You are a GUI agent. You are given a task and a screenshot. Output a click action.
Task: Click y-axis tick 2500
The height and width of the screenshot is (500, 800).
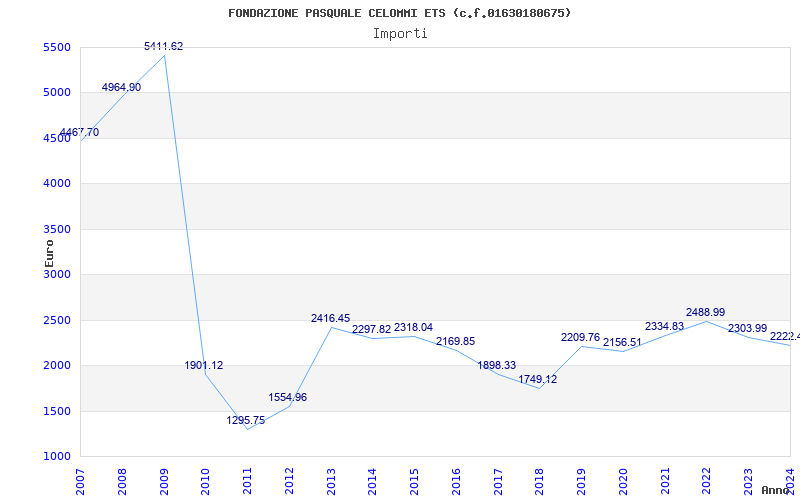[x=55, y=320]
